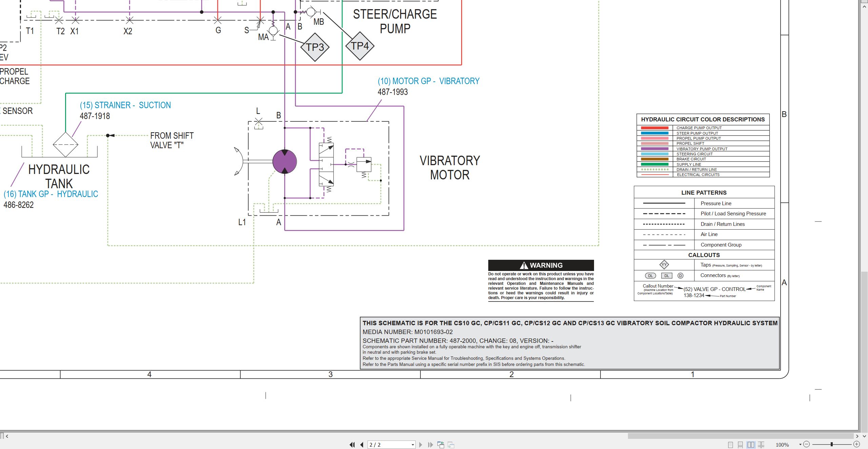Viewport: 868px width, 449px height.
Task: Open the zoom level dropdown arrow
Action: click(x=800, y=445)
